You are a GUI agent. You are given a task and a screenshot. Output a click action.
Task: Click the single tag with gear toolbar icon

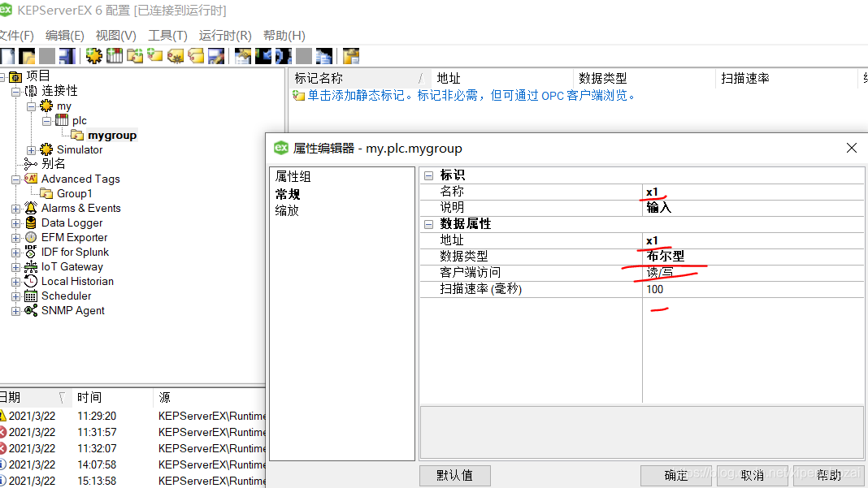pos(176,56)
